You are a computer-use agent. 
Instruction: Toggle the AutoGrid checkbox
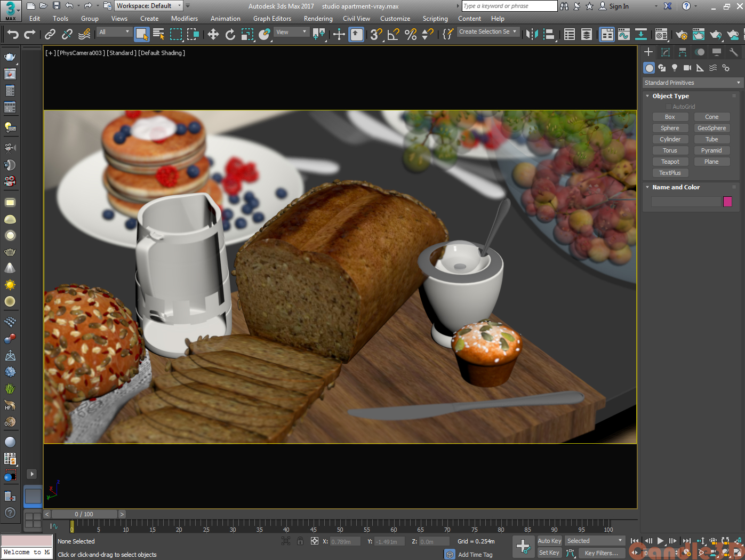[669, 107]
